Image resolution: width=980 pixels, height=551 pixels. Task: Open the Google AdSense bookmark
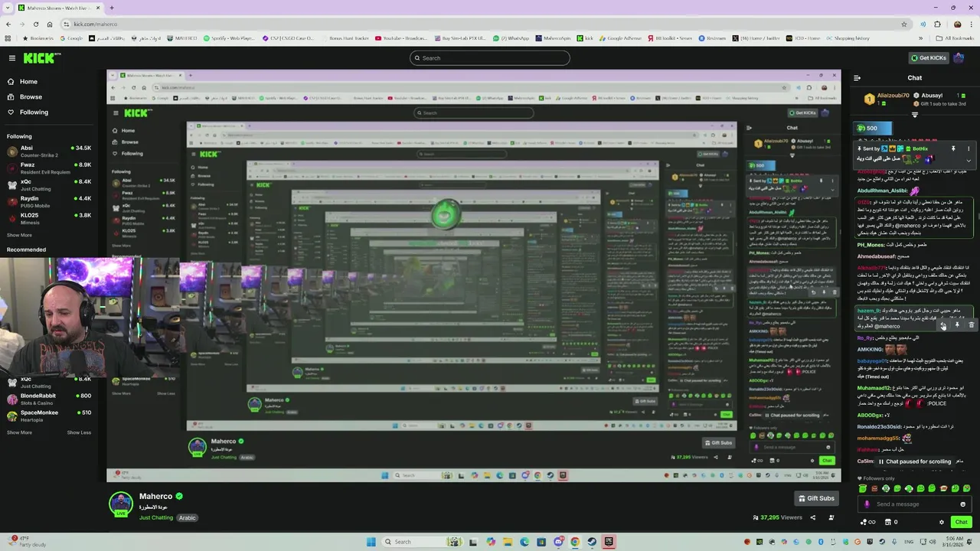coord(620,38)
